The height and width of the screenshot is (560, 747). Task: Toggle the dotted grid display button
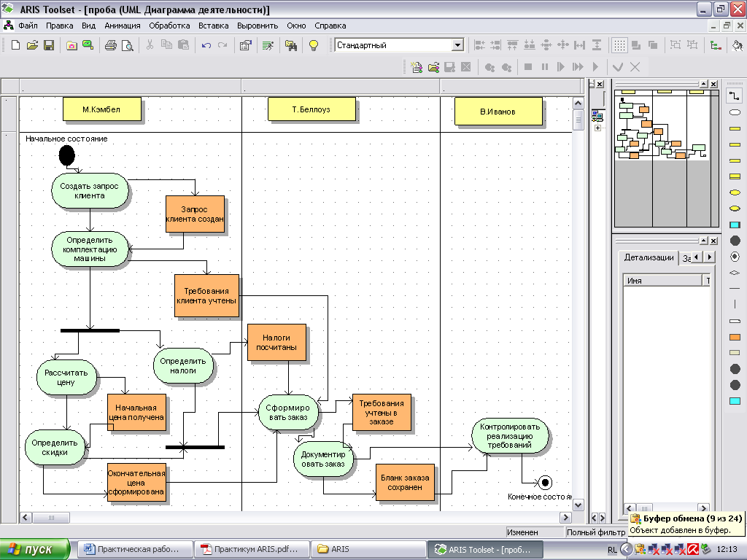click(619, 45)
